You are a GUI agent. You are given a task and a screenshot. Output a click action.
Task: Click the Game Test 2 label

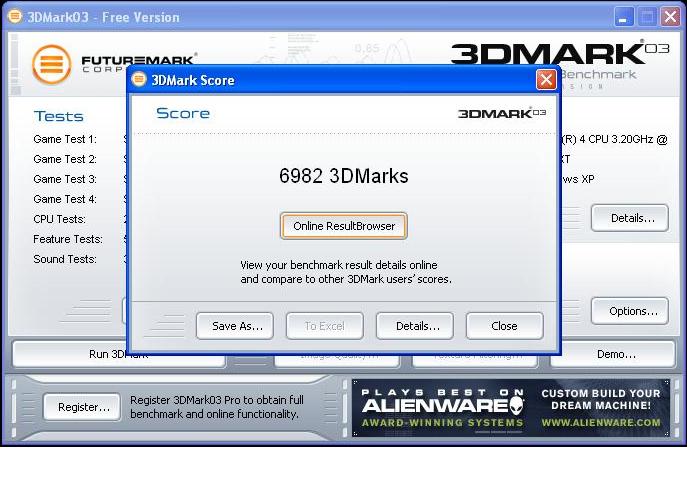pos(65,159)
